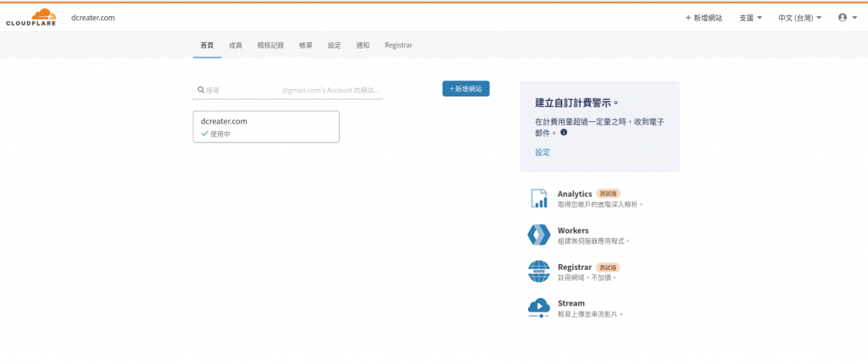Open the Workers chevron icon
Viewport: 868px width, 364px height.
[x=538, y=234]
